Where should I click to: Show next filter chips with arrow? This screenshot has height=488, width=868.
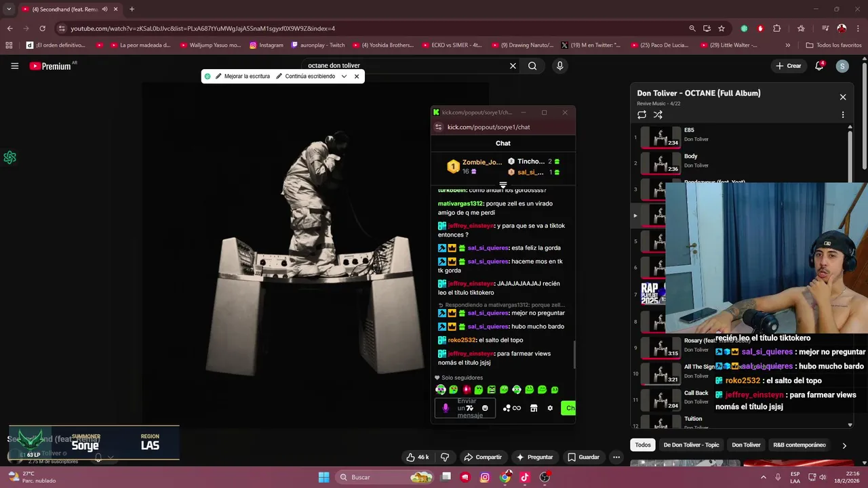pyautogui.click(x=844, y=445)
